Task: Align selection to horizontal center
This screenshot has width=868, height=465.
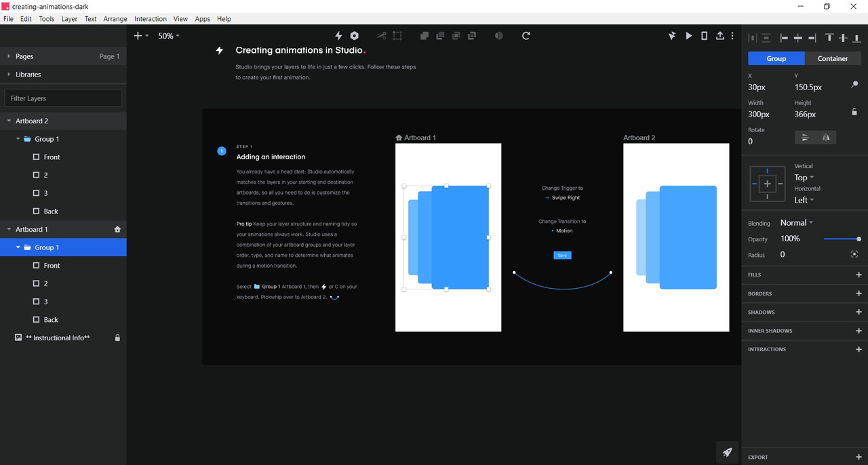Action: tap(798, 38)
